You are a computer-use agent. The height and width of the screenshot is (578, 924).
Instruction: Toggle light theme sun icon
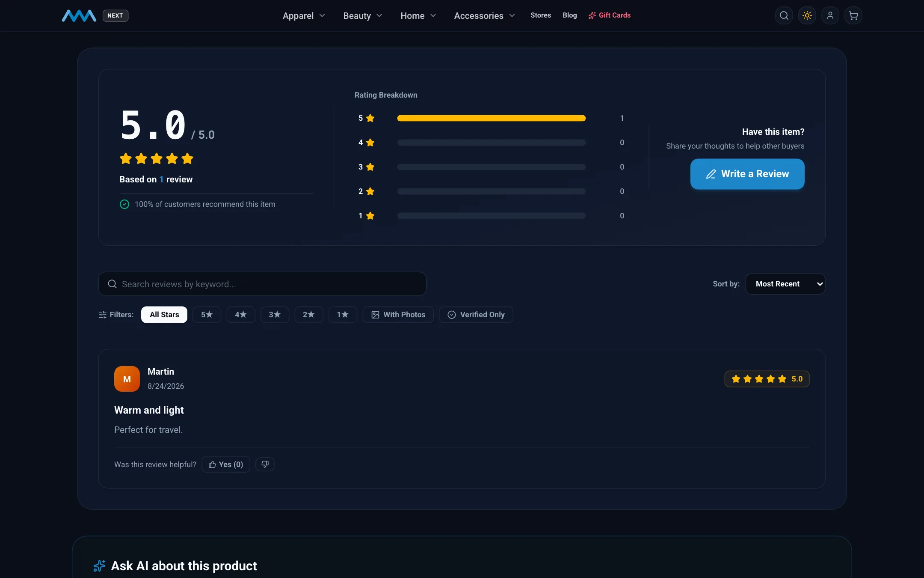coord(807,15)
